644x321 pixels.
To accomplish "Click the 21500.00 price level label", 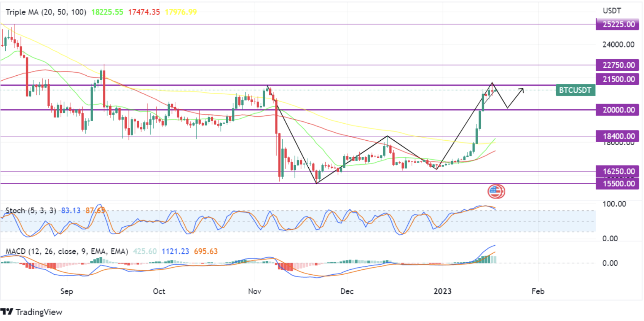I will tap(617, 79).
